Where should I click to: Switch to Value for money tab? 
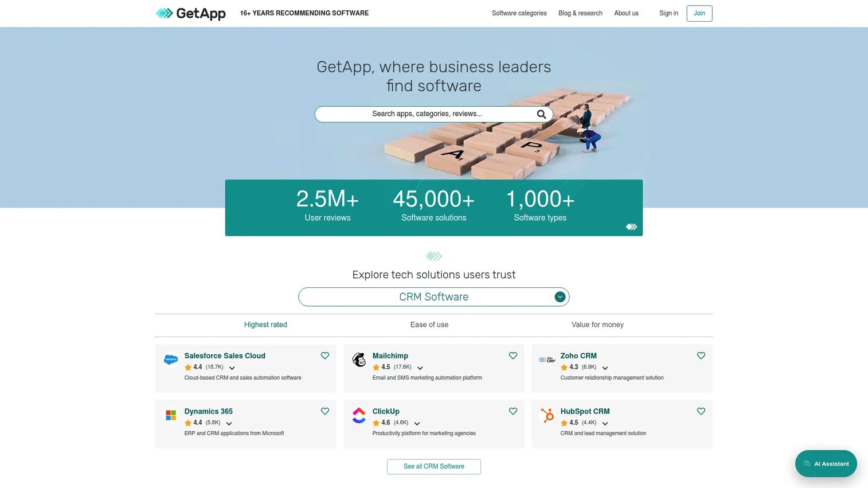[597, 325]
